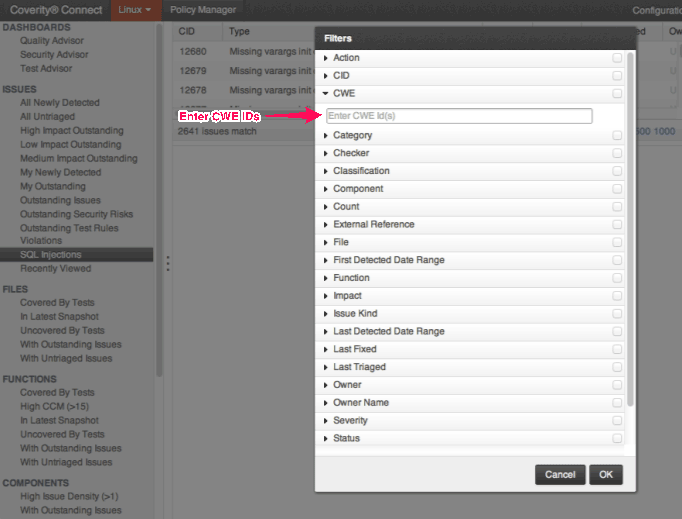This screenshot has width=682, height=519.
Task: Click the left sidebar scrollbar
Action: tap(159, 200)
